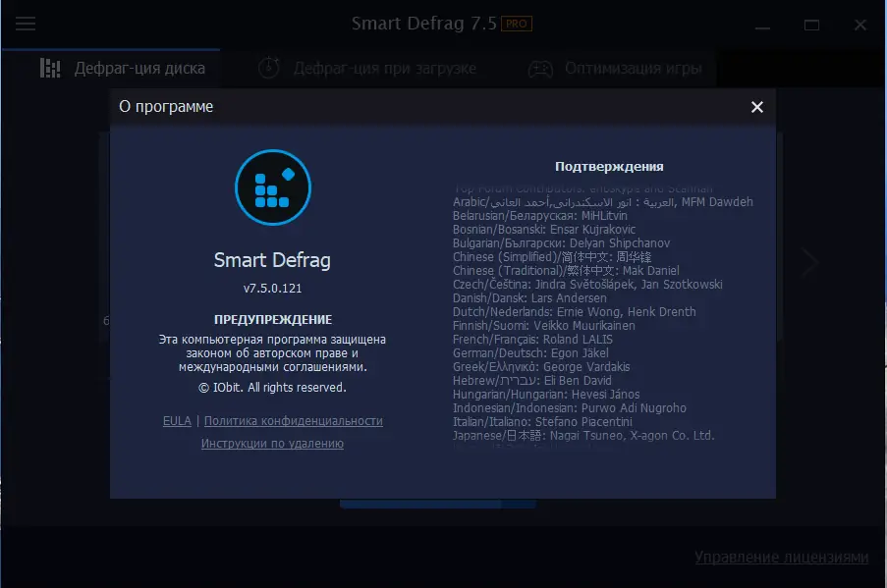Close the О программе dialog
This screenshot has width=887, height=588.
coord(756,107)
